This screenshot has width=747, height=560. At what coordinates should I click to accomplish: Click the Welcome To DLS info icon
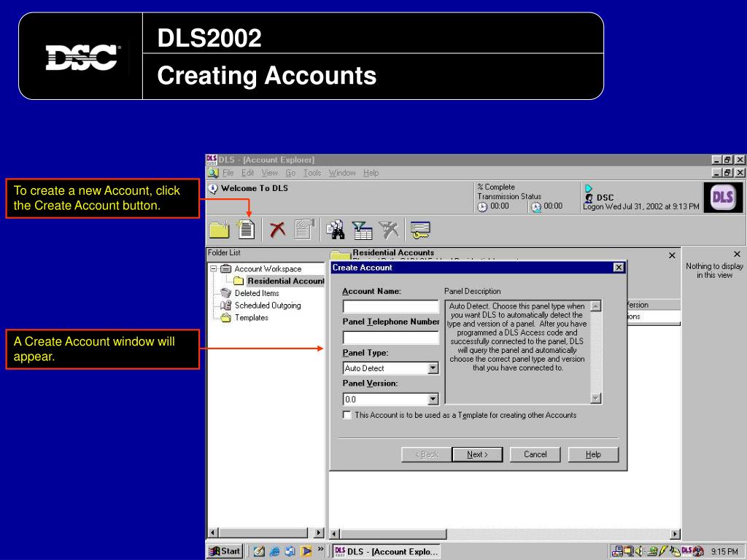(x=213, y=189)
